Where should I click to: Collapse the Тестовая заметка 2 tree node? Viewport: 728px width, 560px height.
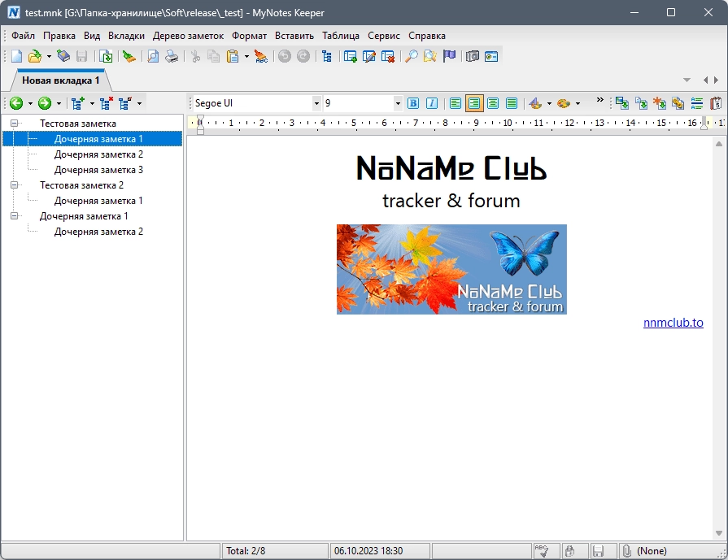[x=15, y=185]
